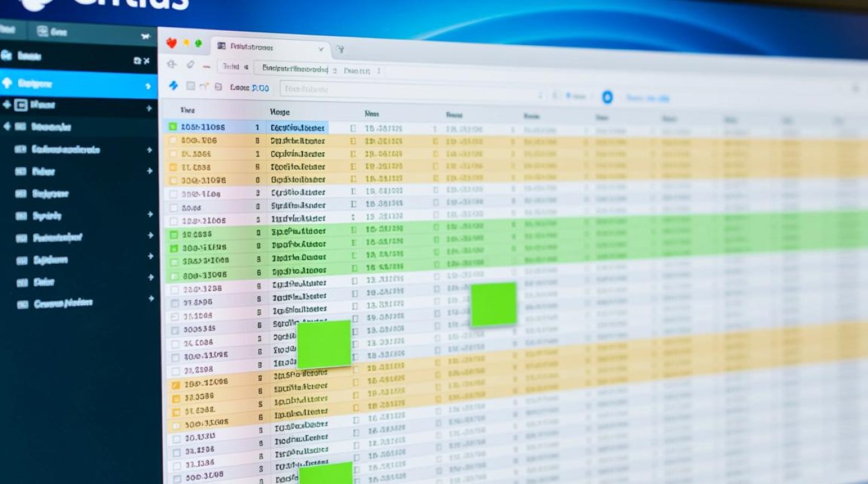Click the back navigation arrow icon
The image size is (868, 484).
tap(172, 65)
